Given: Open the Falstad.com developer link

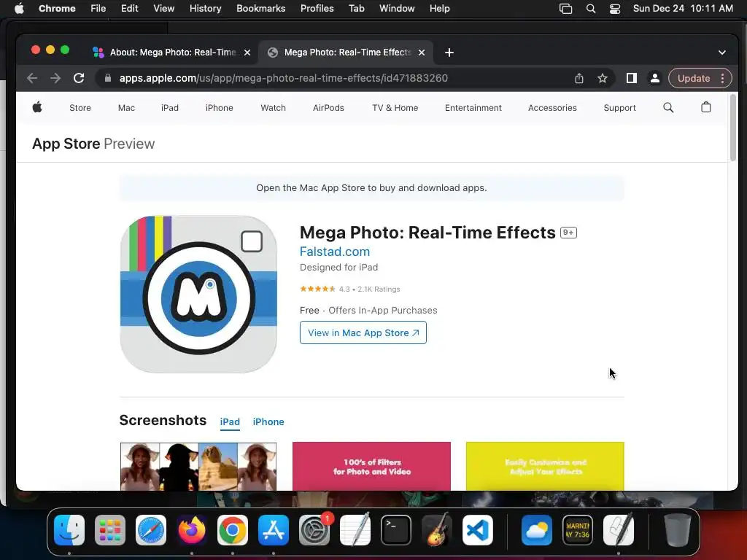Looking at the screenshot, I should click(334, 252).
